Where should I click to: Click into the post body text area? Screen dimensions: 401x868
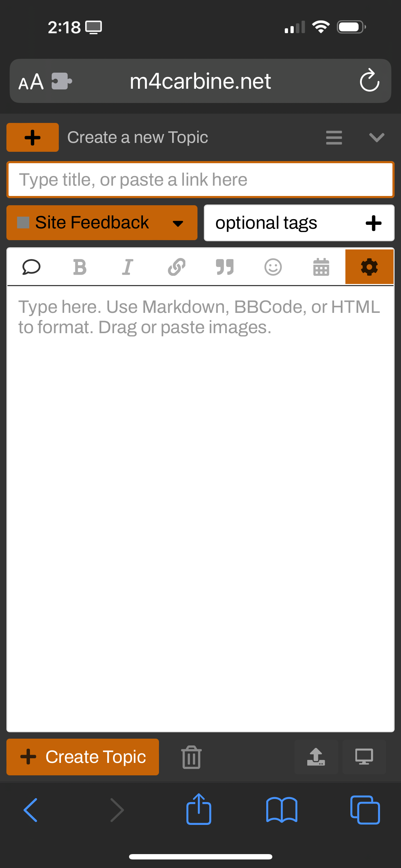pyautogui.click(x=200, y=508)
